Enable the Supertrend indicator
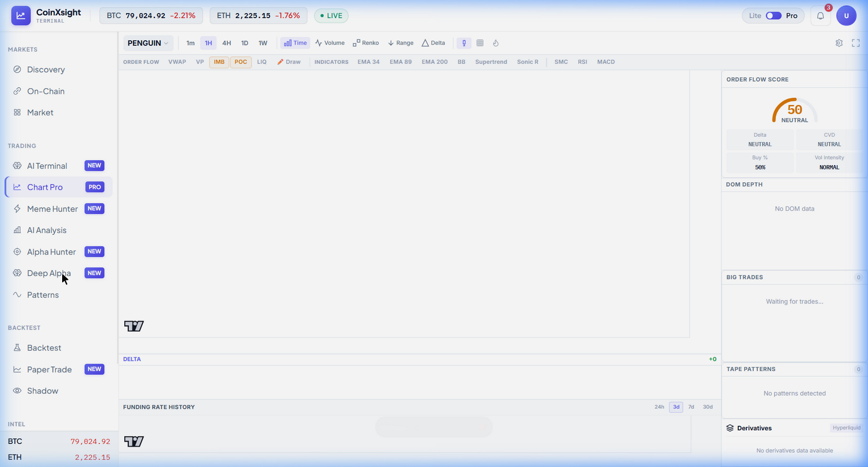 (x=491, y=62)
